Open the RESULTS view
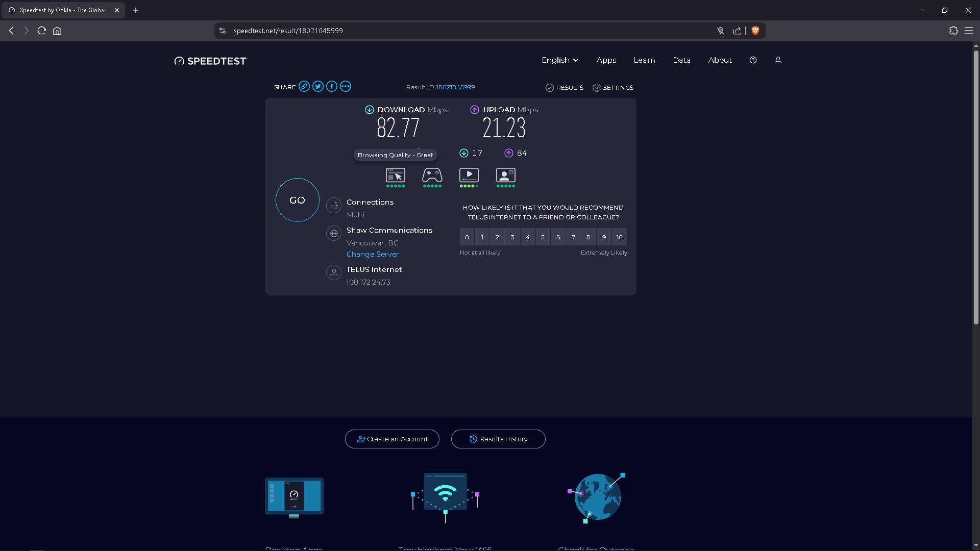 tap(565, 88)
